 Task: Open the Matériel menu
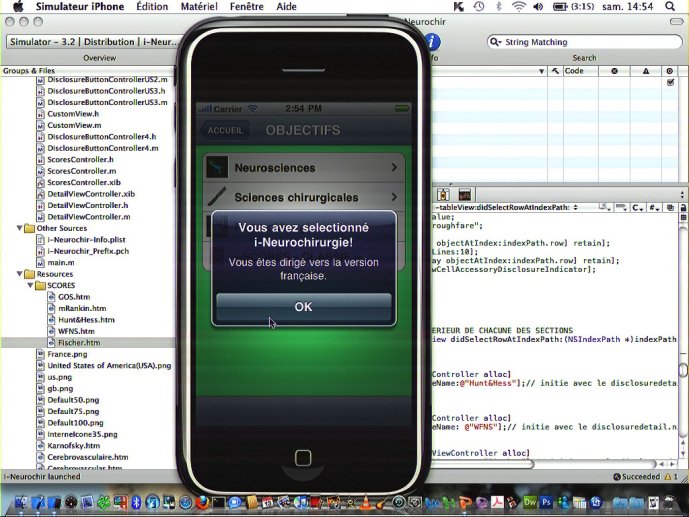coord(199,7)
